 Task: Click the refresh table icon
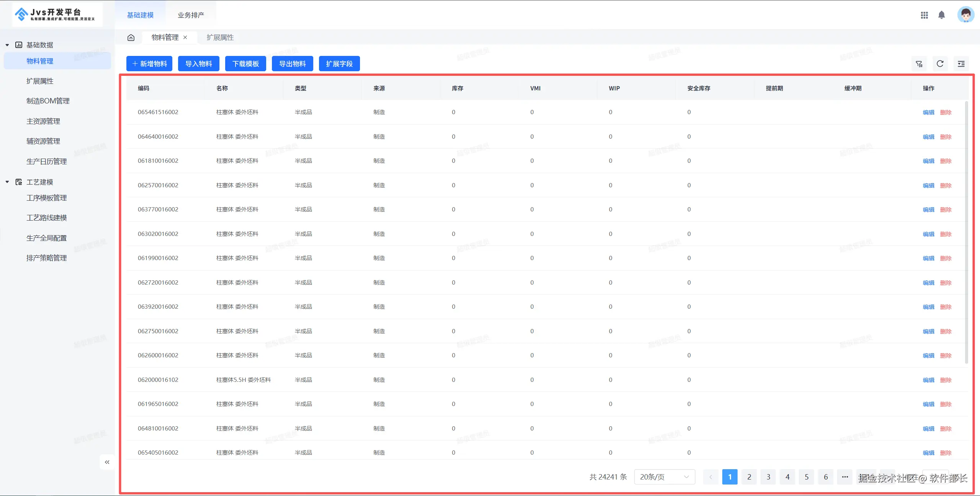click(940, 64)
